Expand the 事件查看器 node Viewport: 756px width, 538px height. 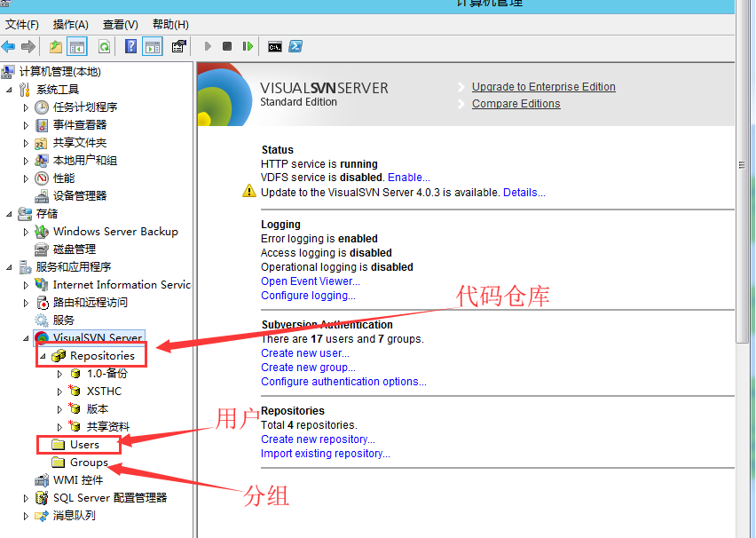click(26, 125)
